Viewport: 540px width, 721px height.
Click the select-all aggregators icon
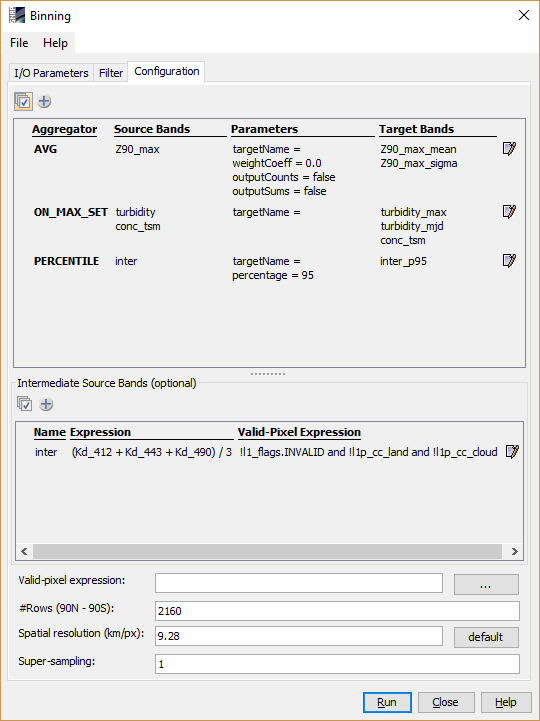[x=23, y=101]
